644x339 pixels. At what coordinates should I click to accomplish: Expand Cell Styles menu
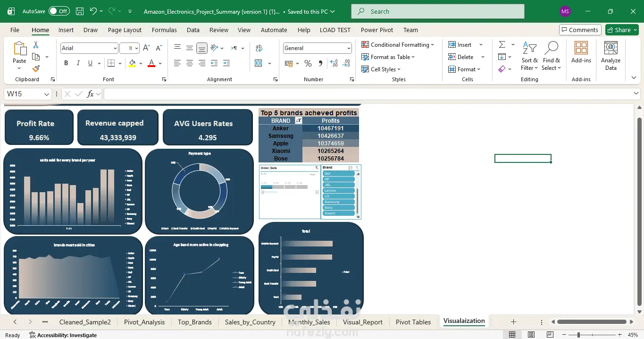coord(381,69)
